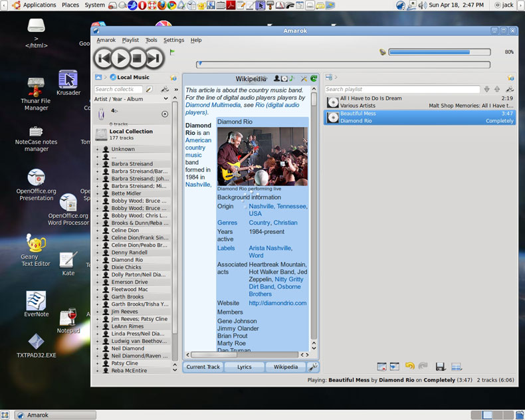Click the Search collection field
The image size is (525, 420).
coord(118,90)
